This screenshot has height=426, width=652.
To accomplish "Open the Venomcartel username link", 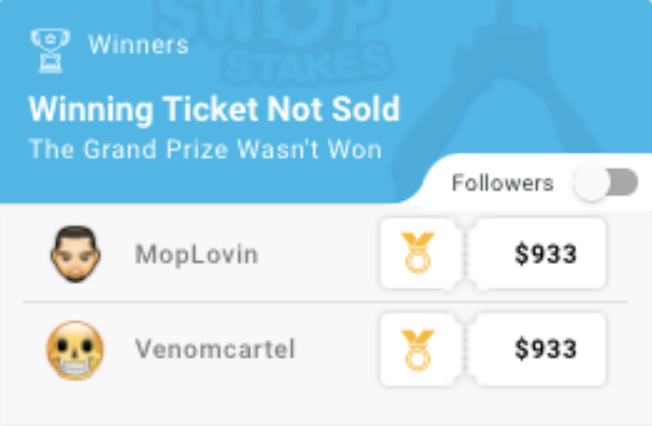I will [215, 350].
